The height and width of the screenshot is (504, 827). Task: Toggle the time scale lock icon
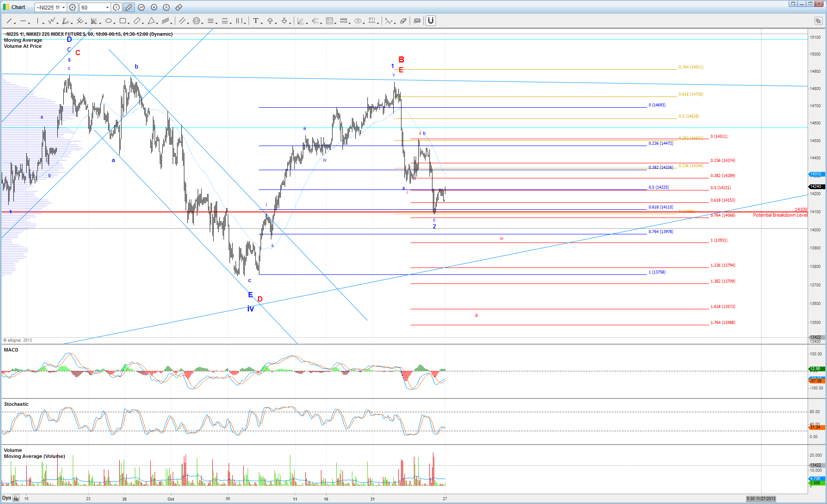pos(16,498)
